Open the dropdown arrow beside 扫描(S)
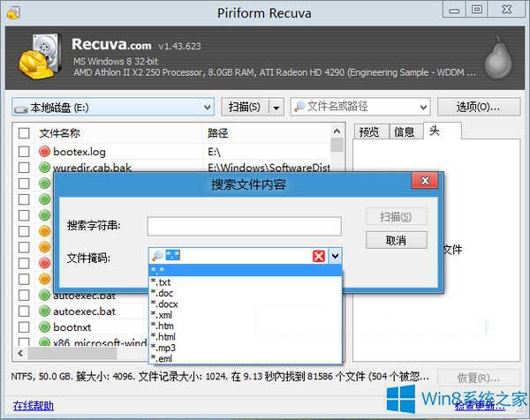 tap(276, 108)
